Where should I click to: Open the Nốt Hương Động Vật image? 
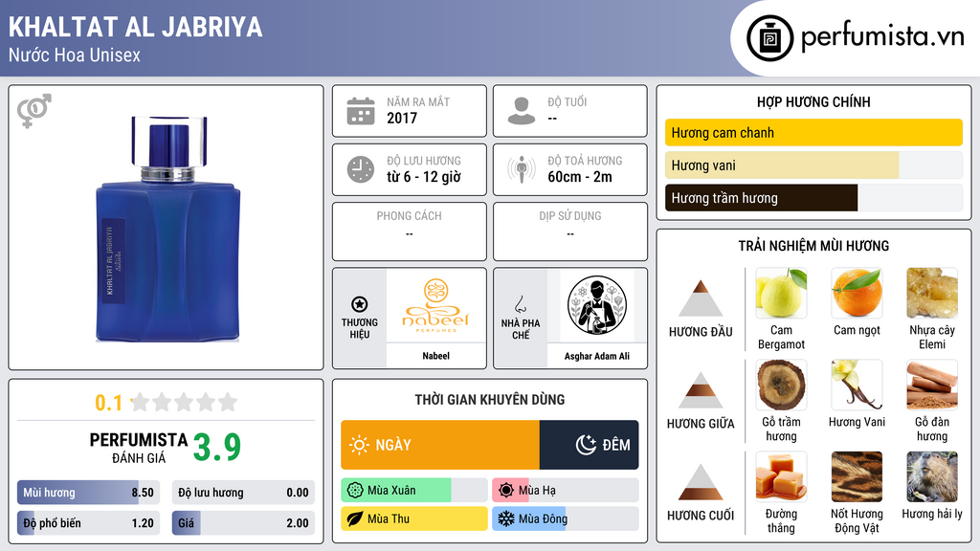tap(857, 476)
